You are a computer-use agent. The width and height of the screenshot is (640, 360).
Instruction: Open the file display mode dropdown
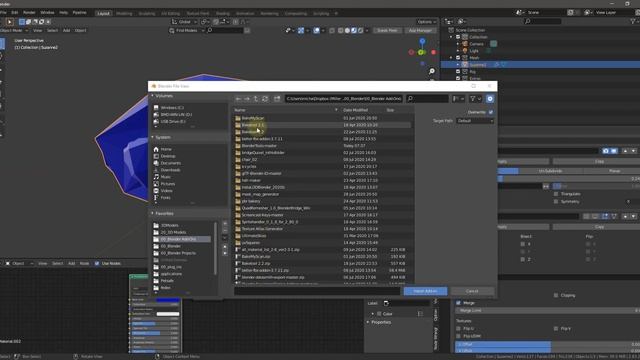(458, 99)
